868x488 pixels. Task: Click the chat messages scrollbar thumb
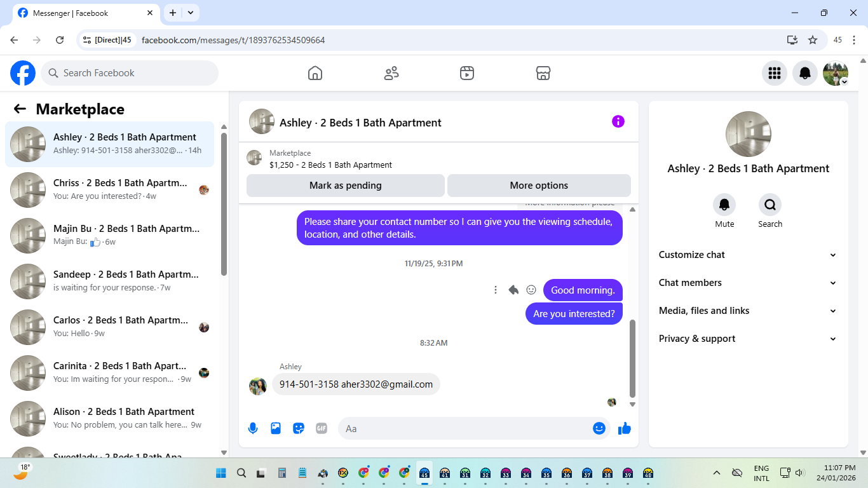click(x=632, y=358)
